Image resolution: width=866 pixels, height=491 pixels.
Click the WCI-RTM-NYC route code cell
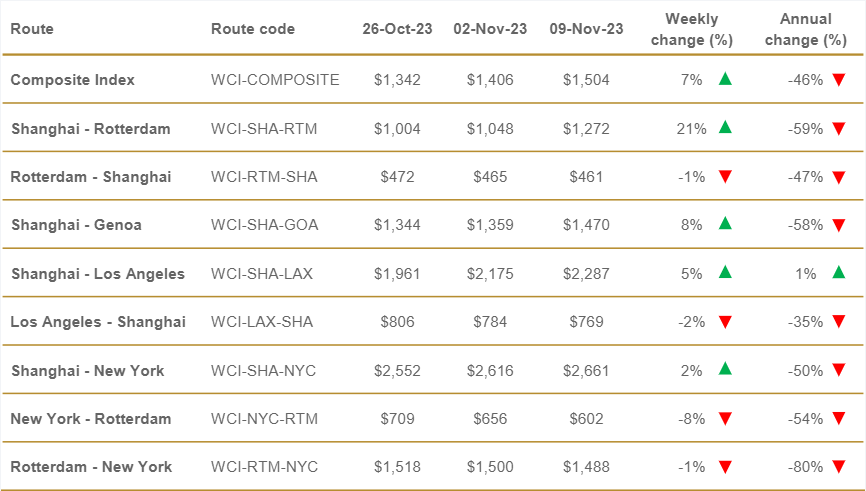click(264, 467)
